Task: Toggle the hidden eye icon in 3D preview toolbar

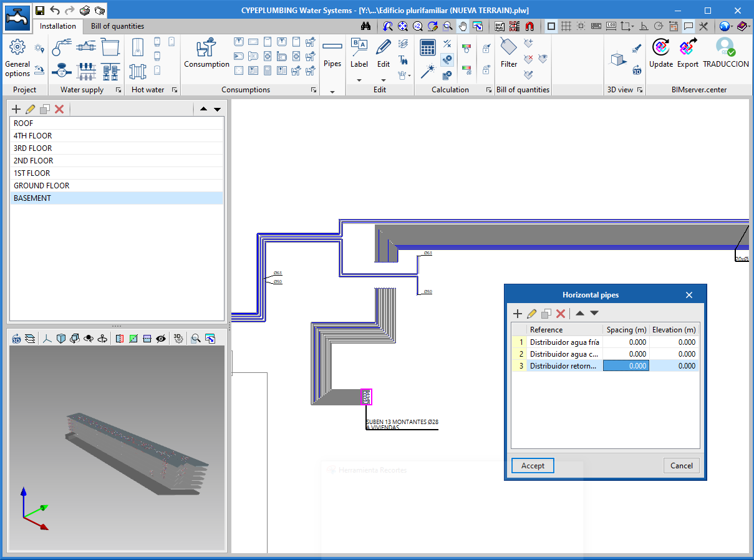Action: pyautogui.click(x=161, y=338)
